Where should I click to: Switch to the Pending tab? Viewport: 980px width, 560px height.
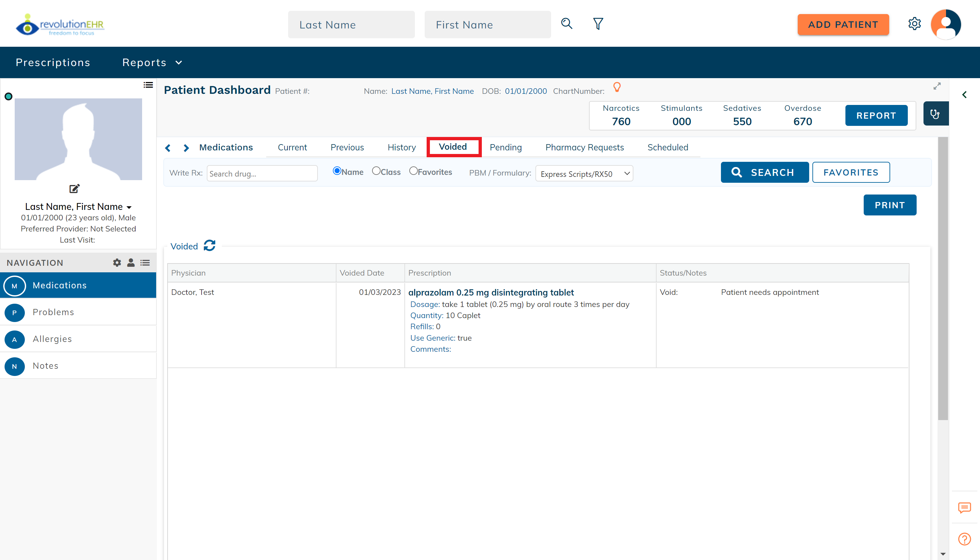[505, 147]
